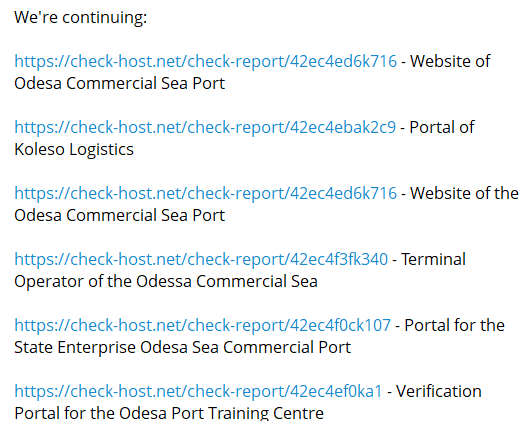
Task: Click the 'Terminal' word after 42ec4f3fk340
Action: click(x=433, y=260)
